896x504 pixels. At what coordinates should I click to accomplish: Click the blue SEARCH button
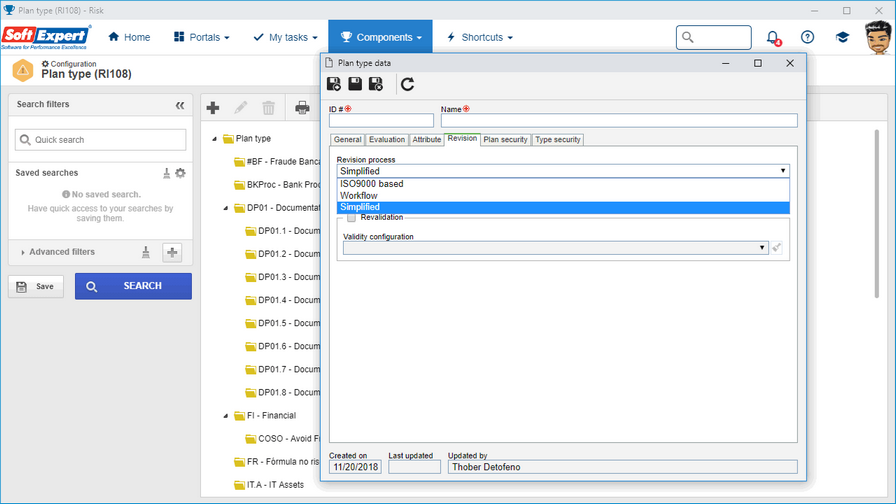pyautogui.click(x=133, y=286)
